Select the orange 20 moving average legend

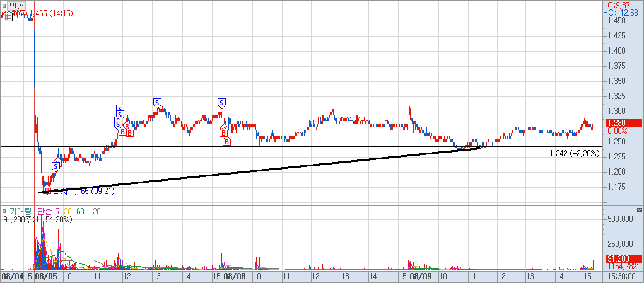tap(67, 211)
